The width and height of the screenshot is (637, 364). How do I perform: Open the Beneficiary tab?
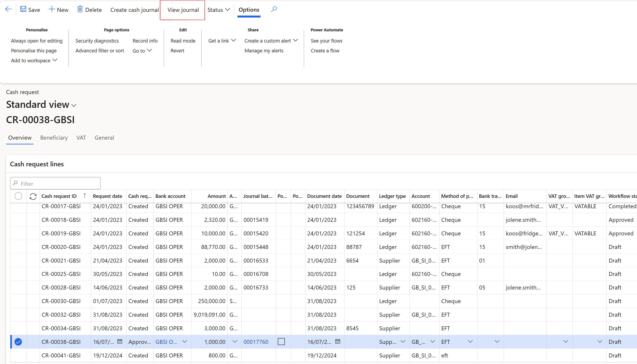coord(54,138)
